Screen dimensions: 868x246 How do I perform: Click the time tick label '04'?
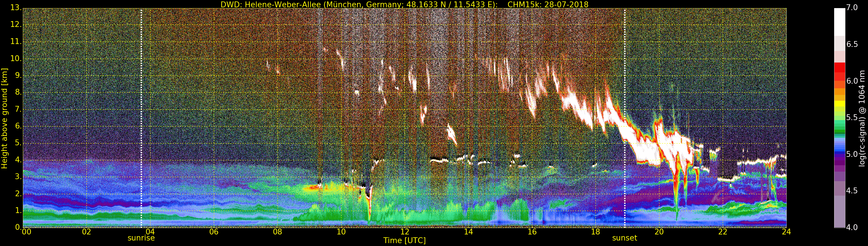click(150, 232)
